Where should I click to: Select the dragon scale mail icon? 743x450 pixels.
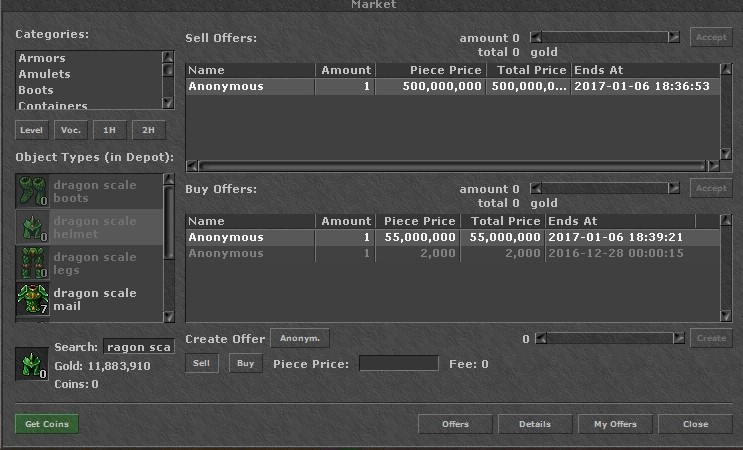(34, 299)
